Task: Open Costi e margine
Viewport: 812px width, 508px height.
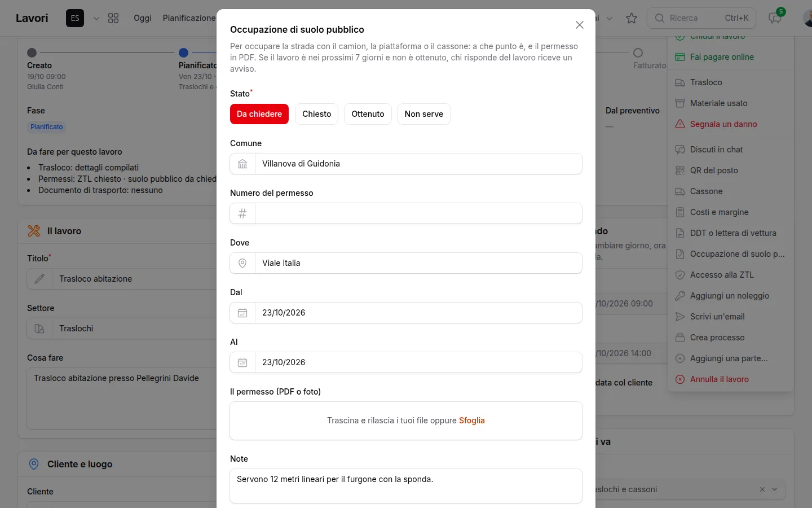Action: (731, 212)
